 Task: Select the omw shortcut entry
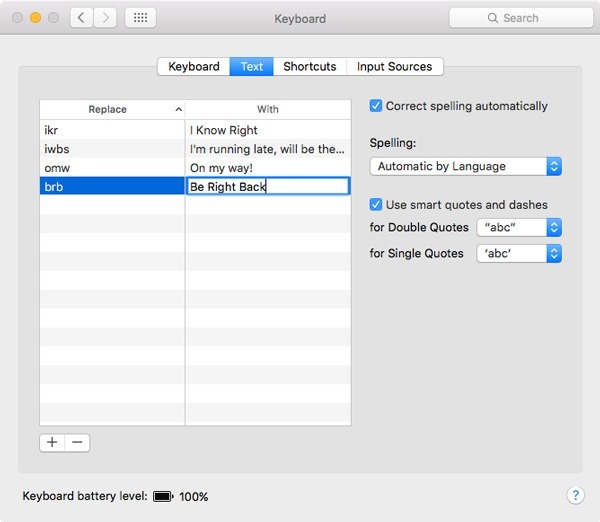click(x=112, y=168)
